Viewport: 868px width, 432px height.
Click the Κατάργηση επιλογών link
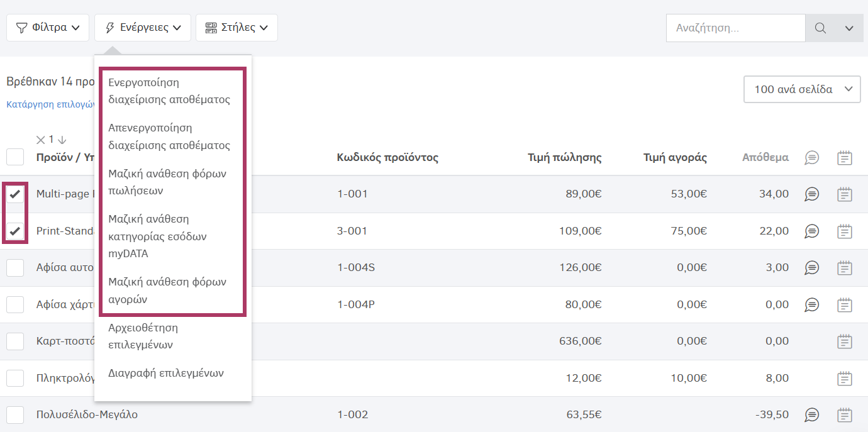pos(50,104)
